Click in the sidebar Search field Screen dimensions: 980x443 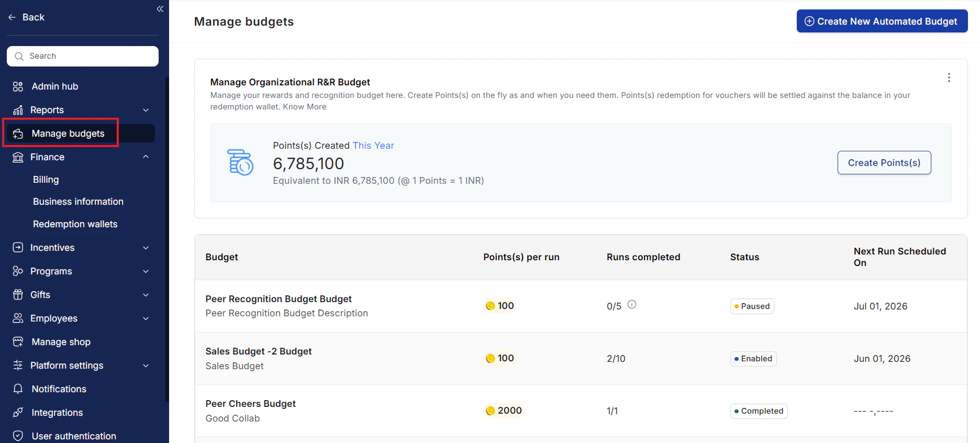83,56
